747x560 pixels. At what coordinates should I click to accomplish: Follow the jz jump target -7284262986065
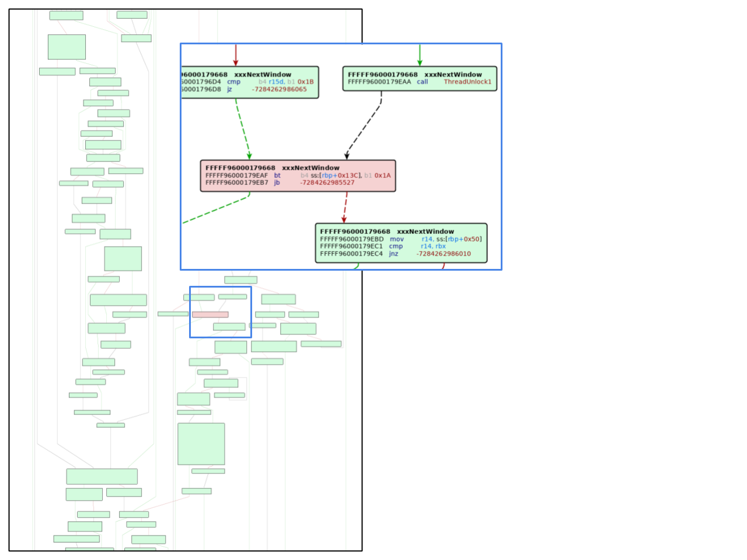point(279,89)
